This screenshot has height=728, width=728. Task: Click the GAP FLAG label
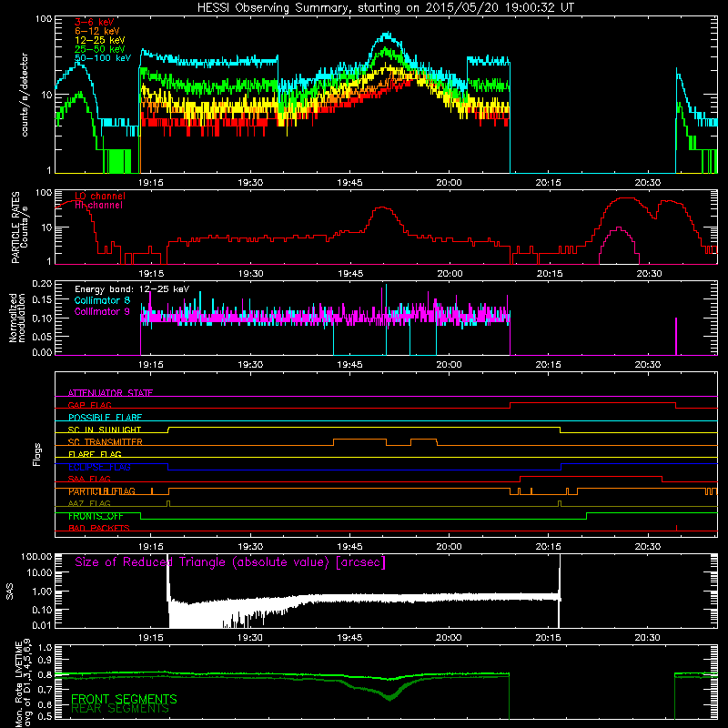(x=89, y=405)
